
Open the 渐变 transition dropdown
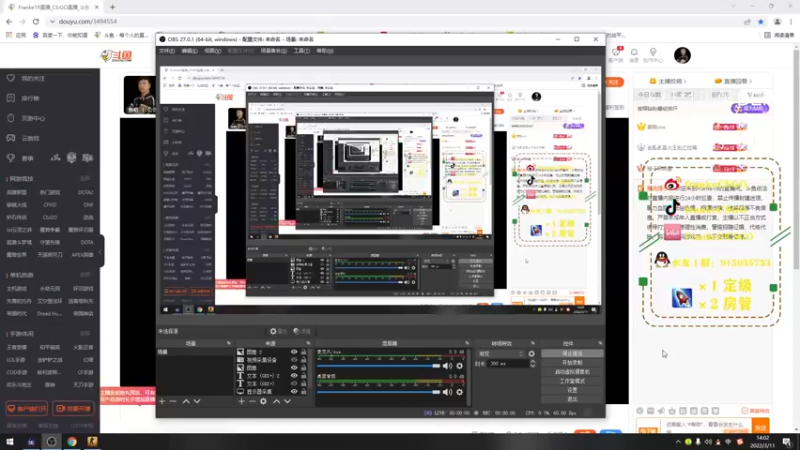click(x=501, y=354)
